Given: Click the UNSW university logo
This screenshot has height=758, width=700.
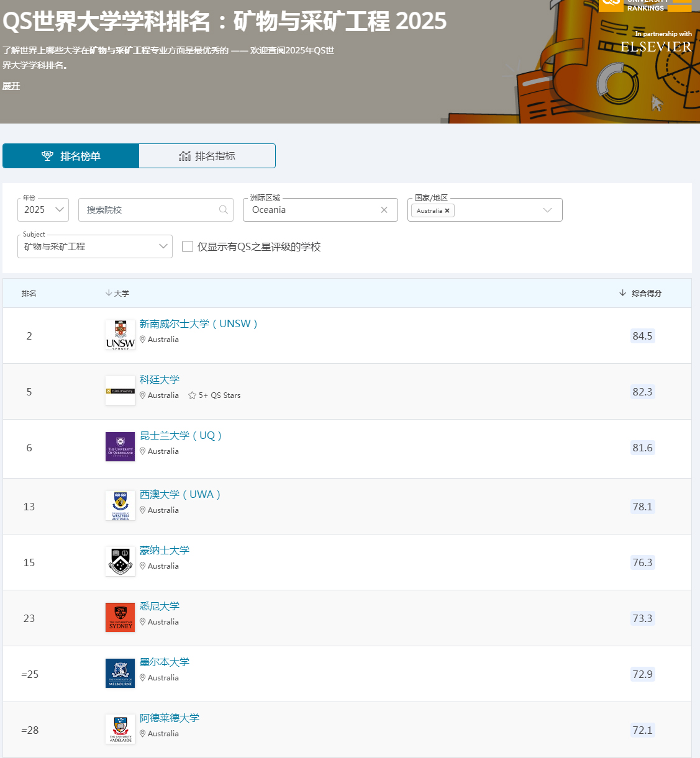Looking at the screenshot, I should (x=120, y=335).
